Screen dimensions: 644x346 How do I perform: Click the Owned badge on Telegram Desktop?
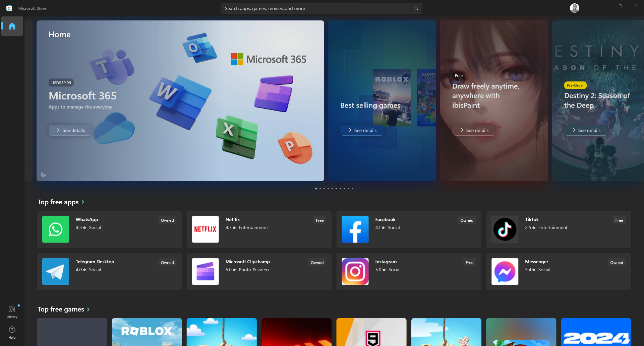tap(167, 263)
